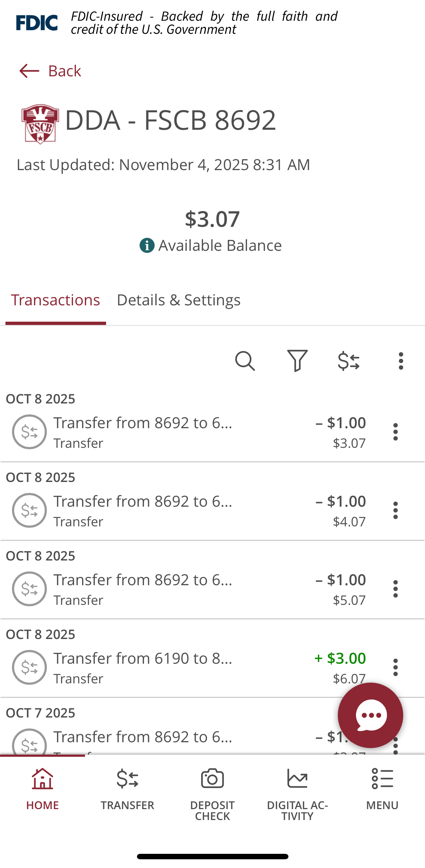
Task: Open more options above transaction list
Action: 401,361
